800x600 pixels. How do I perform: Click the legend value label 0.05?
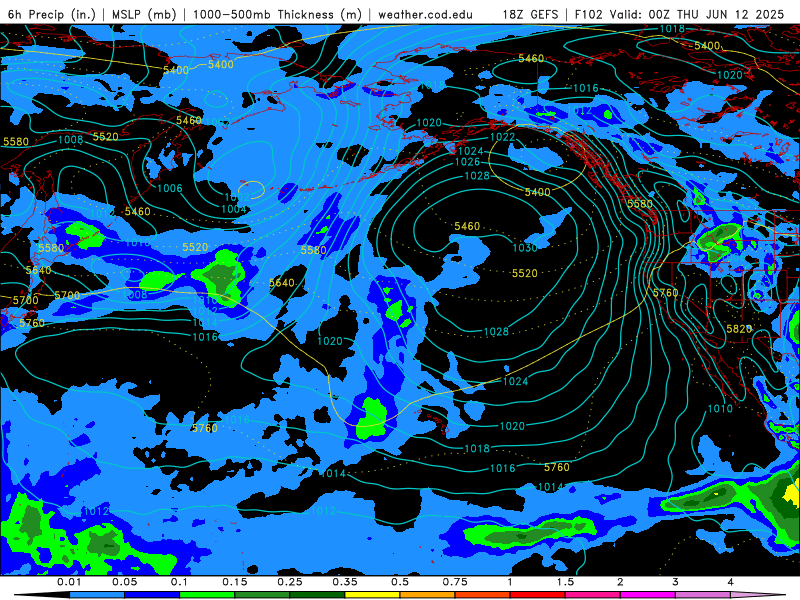point(124,582)
